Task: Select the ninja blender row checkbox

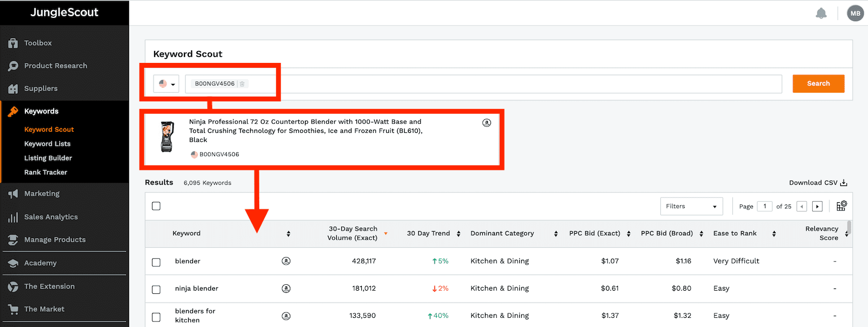Action: 156,290
